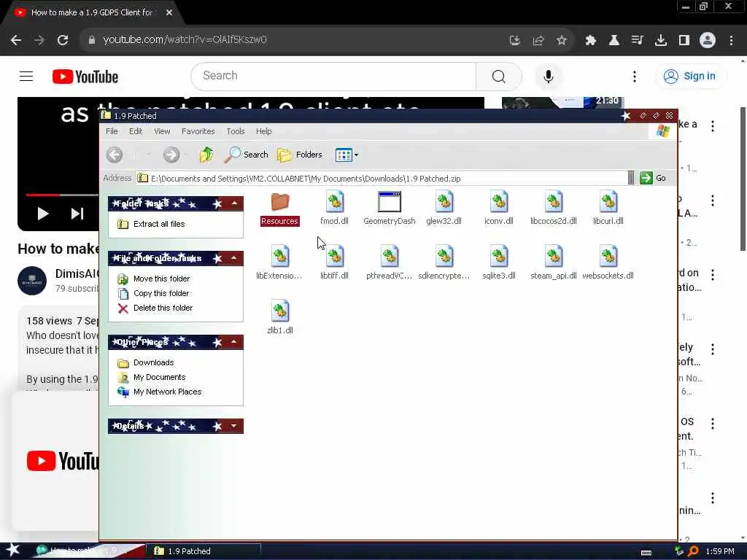The width and height of the screenshot is (747, 560).
Task: Click the Up folder toolbar icon
Action: coord(206,155)
